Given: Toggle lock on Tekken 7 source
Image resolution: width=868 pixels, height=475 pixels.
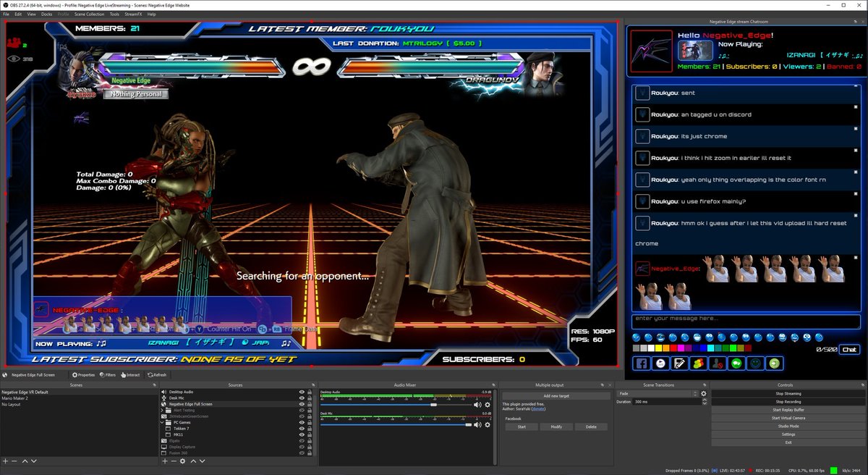Looking at the screenshot, I should click(x=310, y=428).
